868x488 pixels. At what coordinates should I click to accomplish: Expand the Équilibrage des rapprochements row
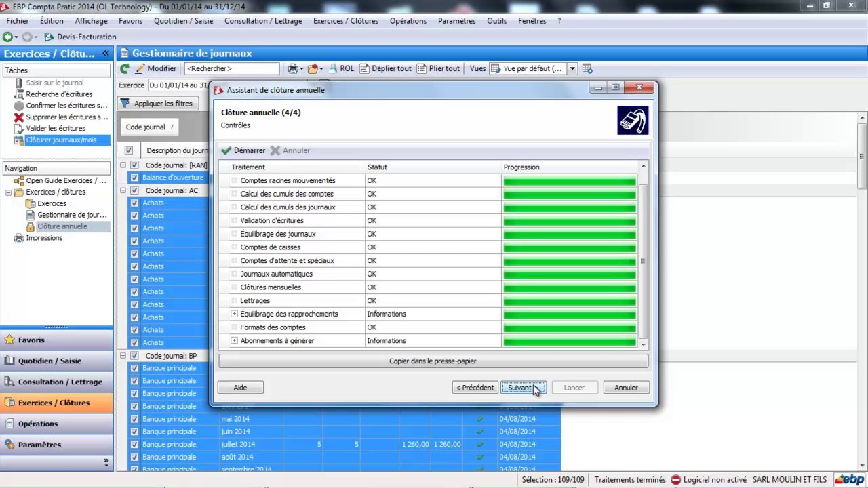coord(235,314)
